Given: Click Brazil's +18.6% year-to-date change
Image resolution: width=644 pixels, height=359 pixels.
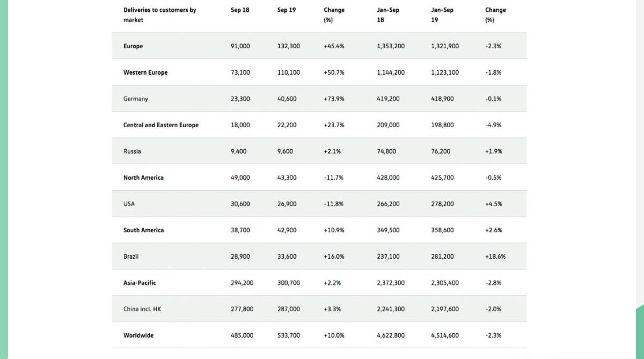Looking at the screenshot, I should (495, 257).
